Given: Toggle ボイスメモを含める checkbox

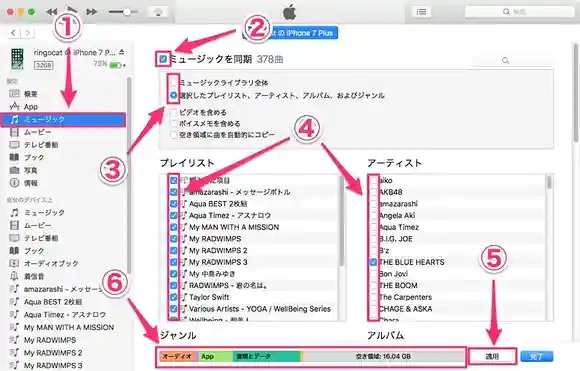Looking at the screenshot, I should 173,124.
